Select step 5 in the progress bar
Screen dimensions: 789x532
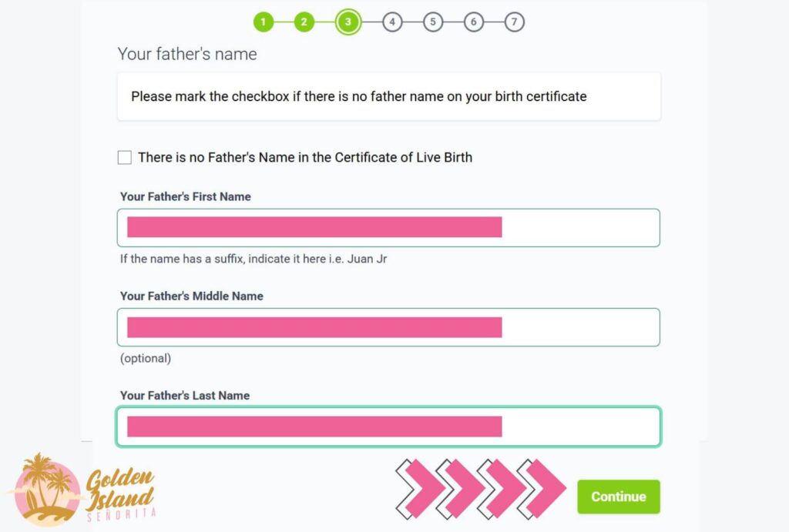pos(433,22)
